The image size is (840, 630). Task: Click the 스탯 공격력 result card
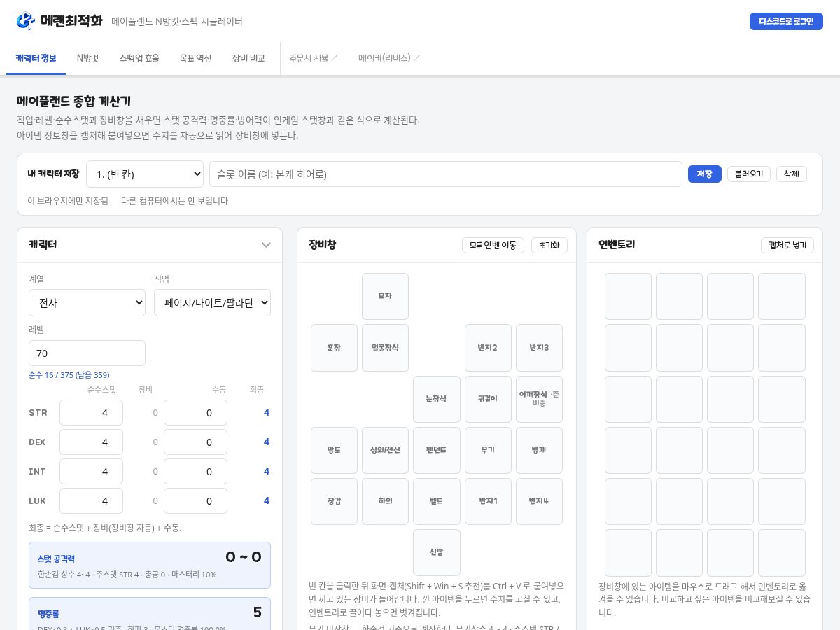[150, 565]
